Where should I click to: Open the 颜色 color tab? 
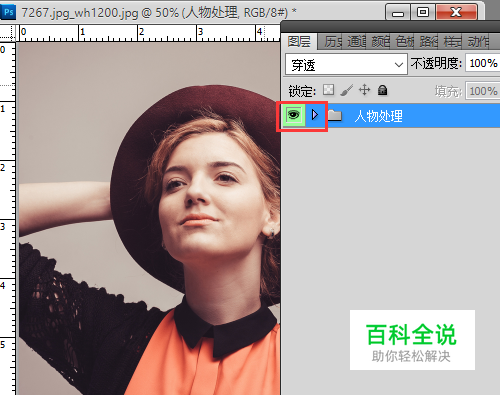(x=380, y=42)
